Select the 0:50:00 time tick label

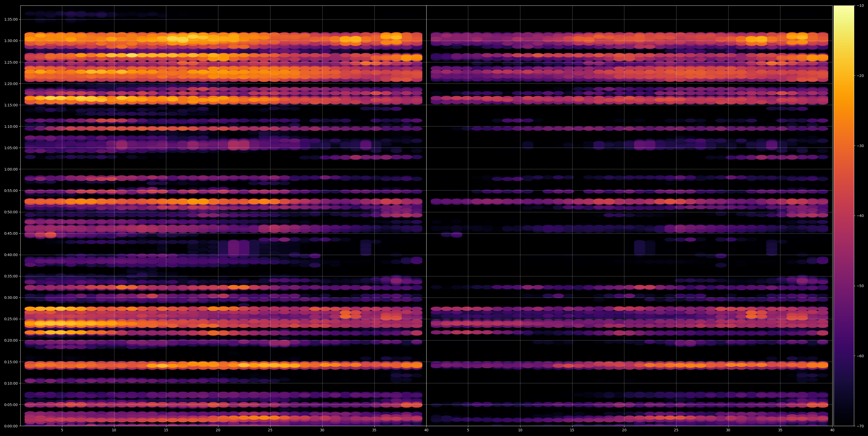11,212
